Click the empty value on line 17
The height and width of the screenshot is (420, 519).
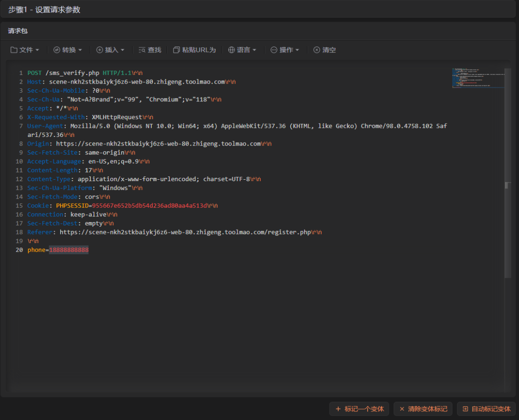[94, 223]
